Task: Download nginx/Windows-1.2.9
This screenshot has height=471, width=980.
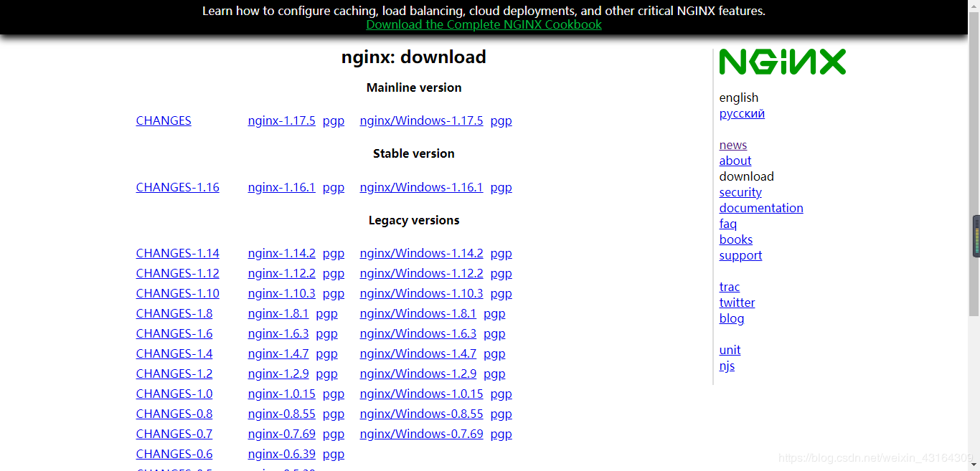Action: coord(418,374)
